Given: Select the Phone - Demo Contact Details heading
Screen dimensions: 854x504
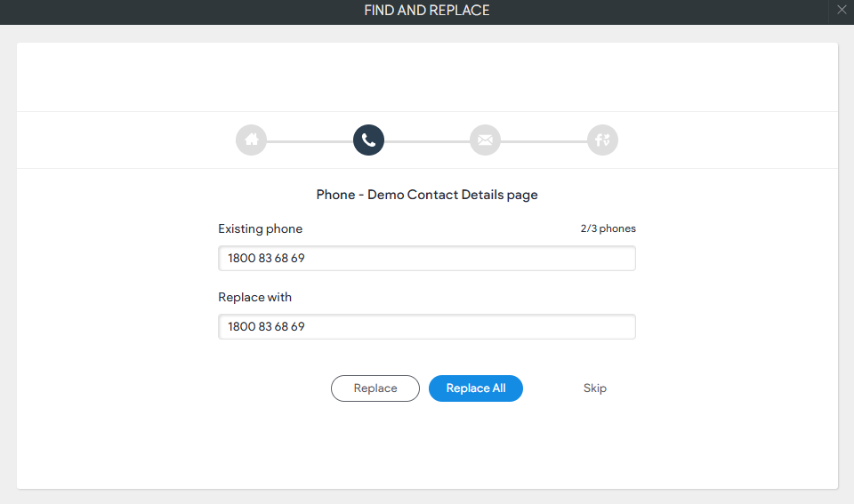Looking at the screenshot, I should (x=427, y=195).
